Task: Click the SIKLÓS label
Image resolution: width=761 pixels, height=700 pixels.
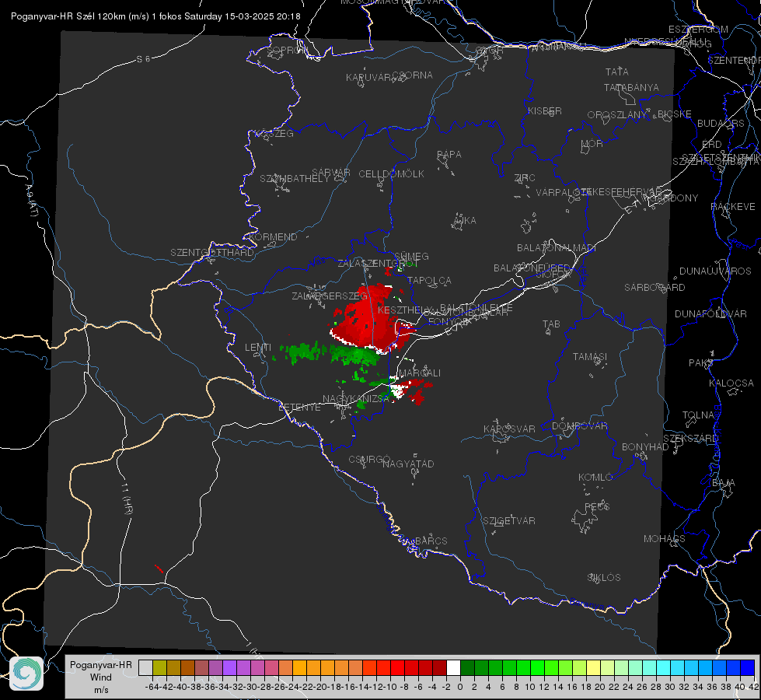Action: tap(604, 578)
